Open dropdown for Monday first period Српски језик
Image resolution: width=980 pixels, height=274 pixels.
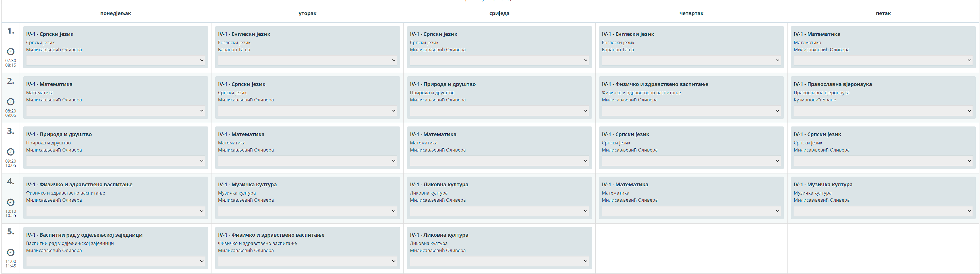115,60
